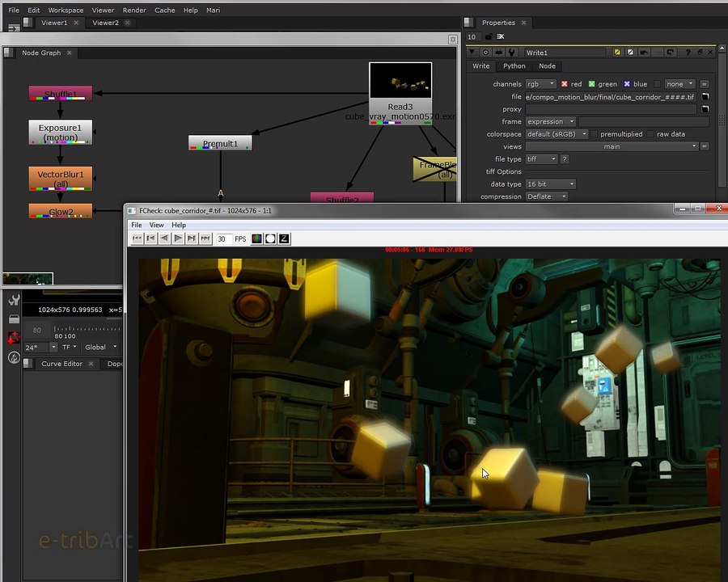This screenshot has width=728, height=582.
Task: Open the Render menu
Action: 134,11
